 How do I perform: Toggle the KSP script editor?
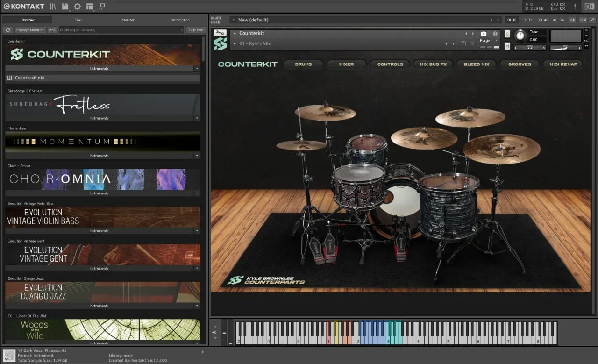(572, 20)
